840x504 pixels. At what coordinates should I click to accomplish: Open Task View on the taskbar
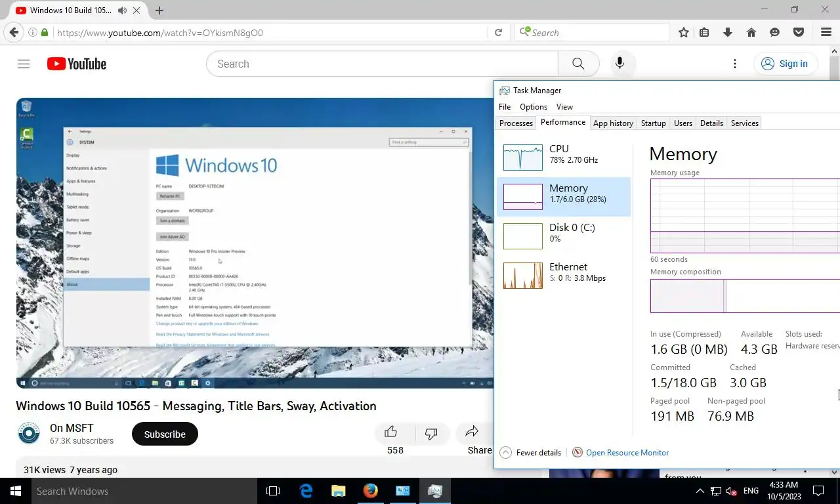click(x=273, y=491)
